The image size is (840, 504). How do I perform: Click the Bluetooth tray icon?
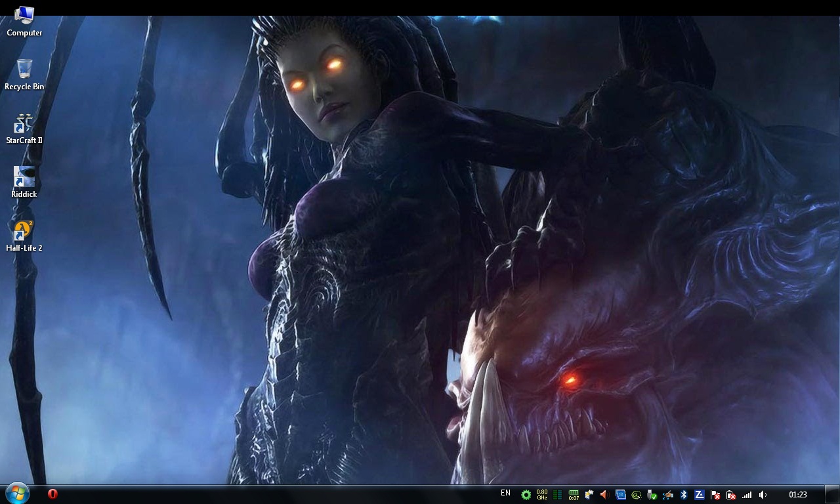(683, 495)
